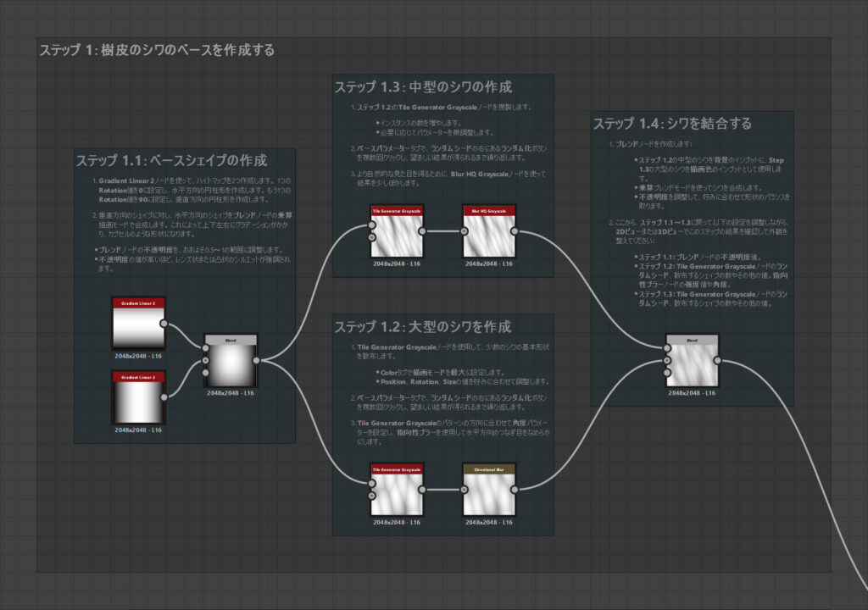Click the ステップ 1.3 frame title
This screenshot has height=610, width=868.
423,86
